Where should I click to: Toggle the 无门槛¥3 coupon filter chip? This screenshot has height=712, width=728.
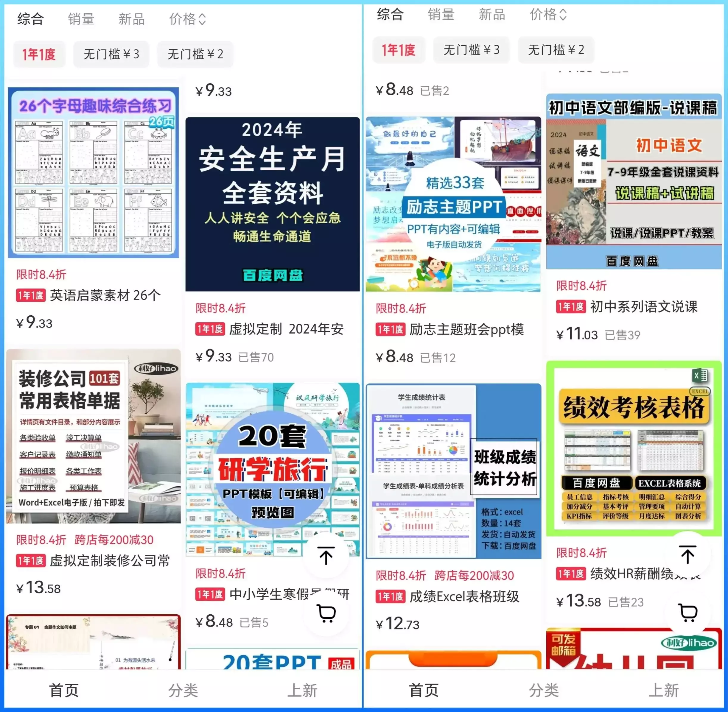pyautogui.click(x=111, y=54)
